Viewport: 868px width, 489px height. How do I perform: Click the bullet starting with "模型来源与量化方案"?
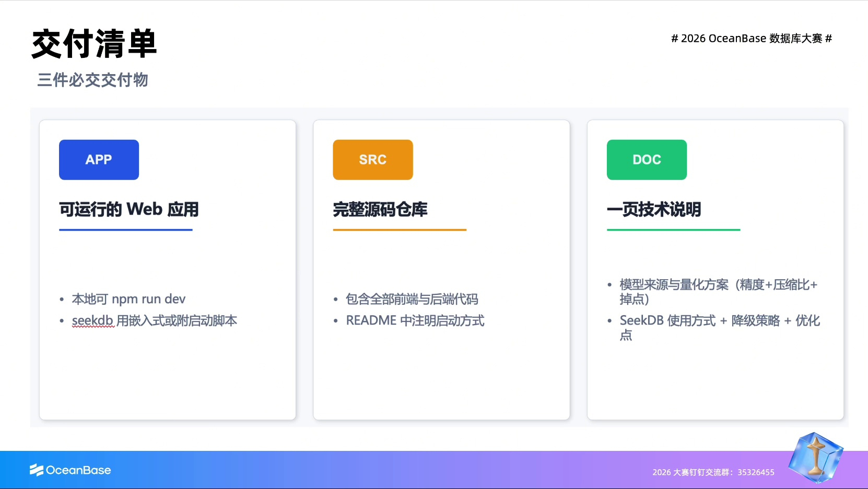[x=719, y=292]
